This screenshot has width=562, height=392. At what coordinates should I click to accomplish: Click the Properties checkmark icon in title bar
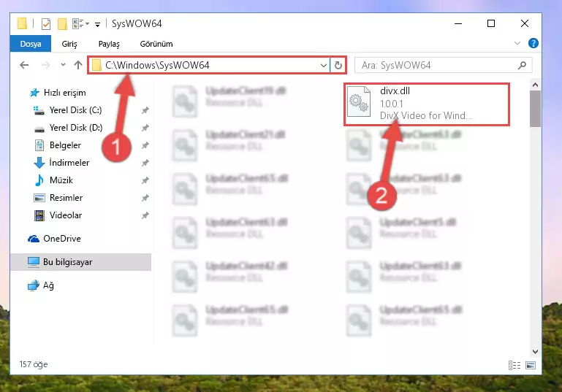46,24
